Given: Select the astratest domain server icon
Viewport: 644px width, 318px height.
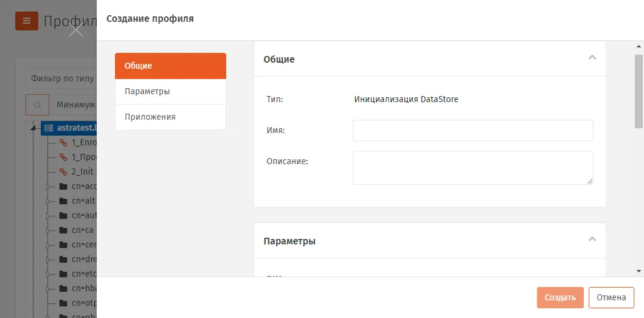Looking at the screenshot, I should [x=49, y=128].
